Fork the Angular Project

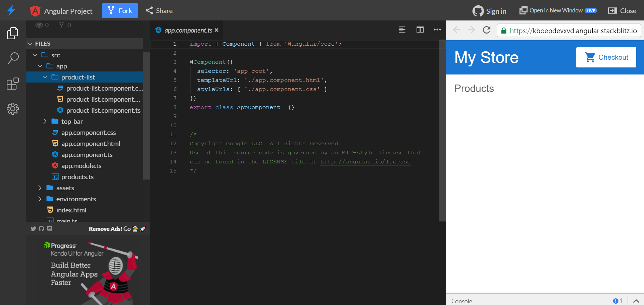point(120,10)
